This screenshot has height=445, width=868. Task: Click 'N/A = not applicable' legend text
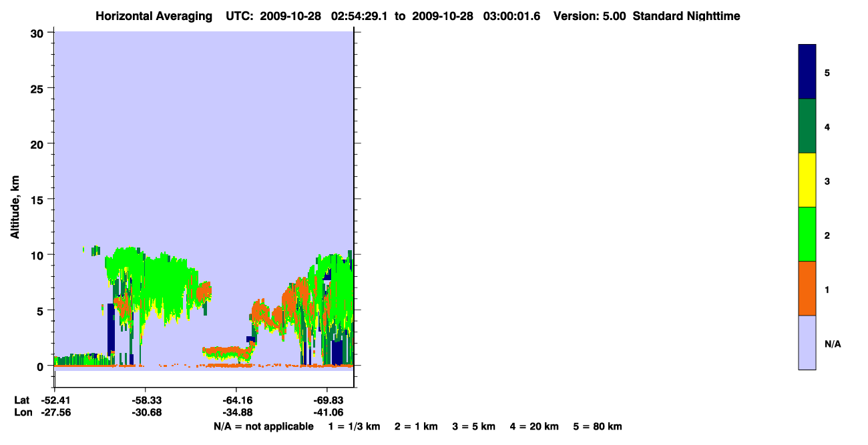click(263, 427)
